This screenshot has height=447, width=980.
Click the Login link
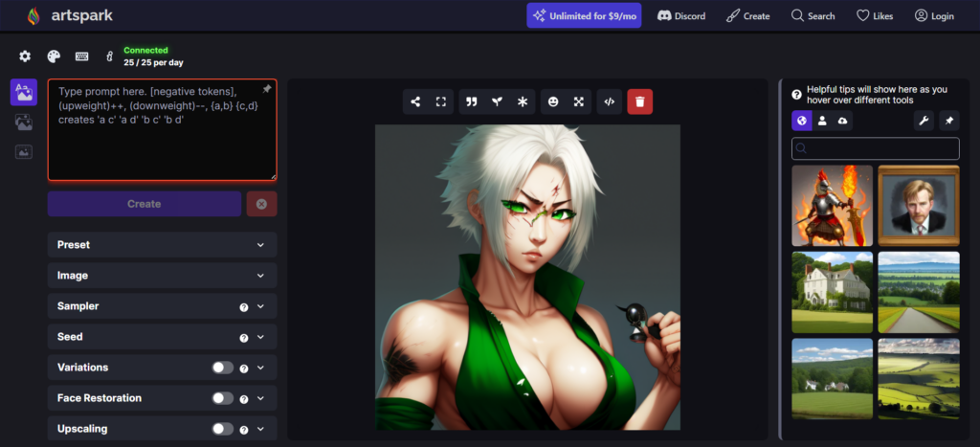[934, 16]
